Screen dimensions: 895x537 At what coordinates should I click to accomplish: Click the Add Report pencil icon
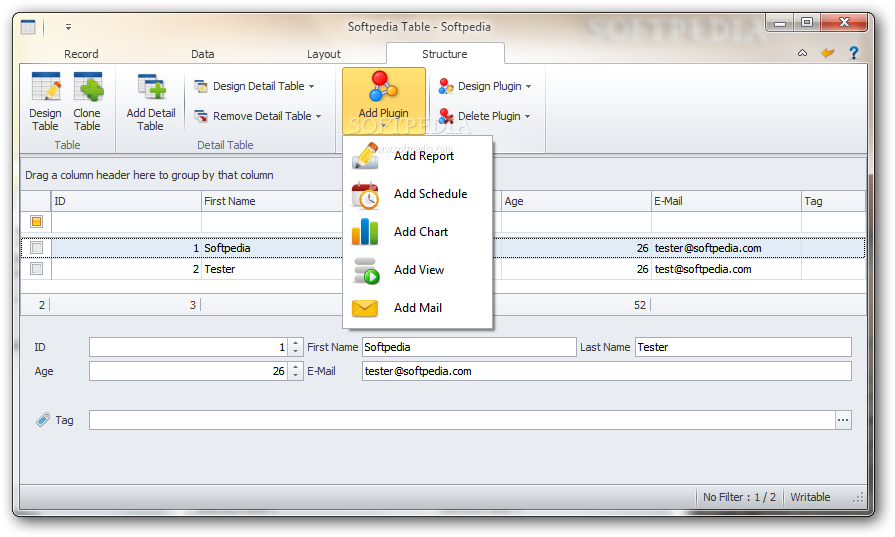pyautogui.click(x=365, y=156)
